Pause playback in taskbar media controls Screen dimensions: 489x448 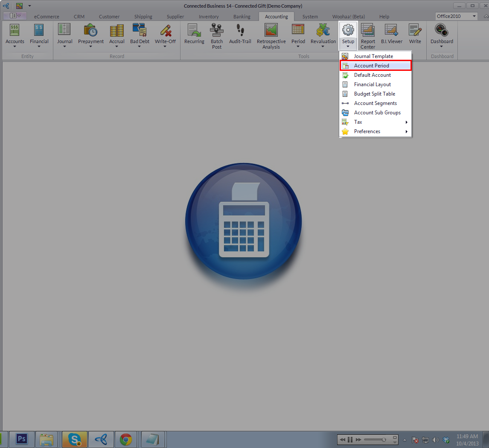[x=350, y=439]
